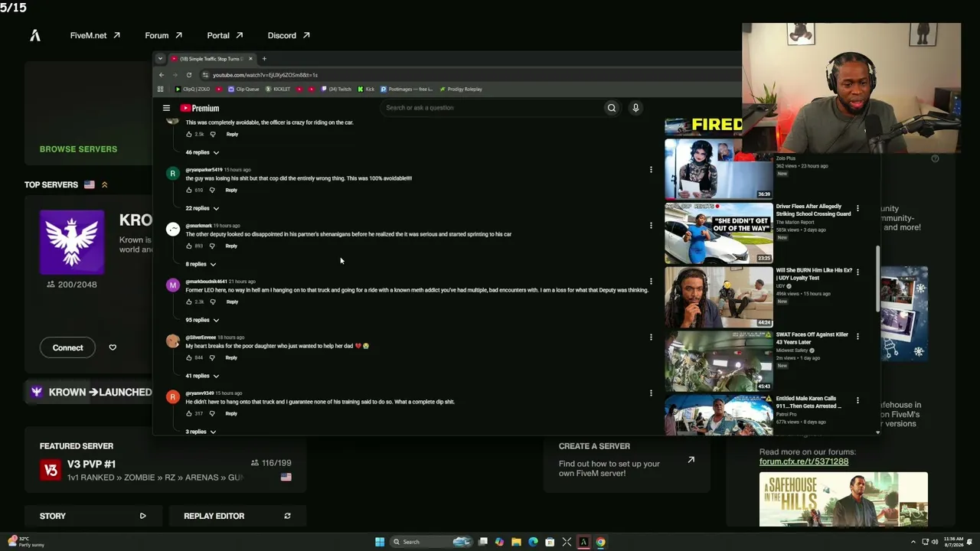Start voice search with the microphone icon
The width and height of the screenshot is (980, 551).
635,108
